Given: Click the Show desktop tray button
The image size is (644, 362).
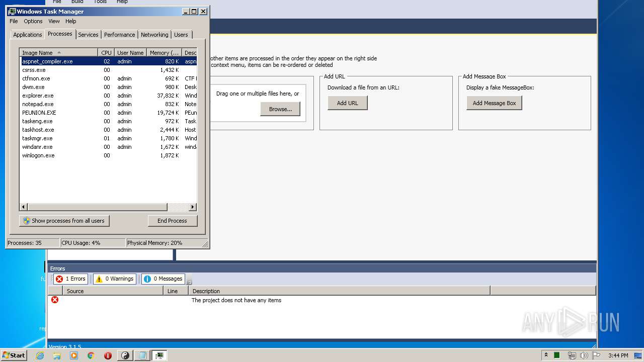Looking at the screenshot, I should (638, 355).
